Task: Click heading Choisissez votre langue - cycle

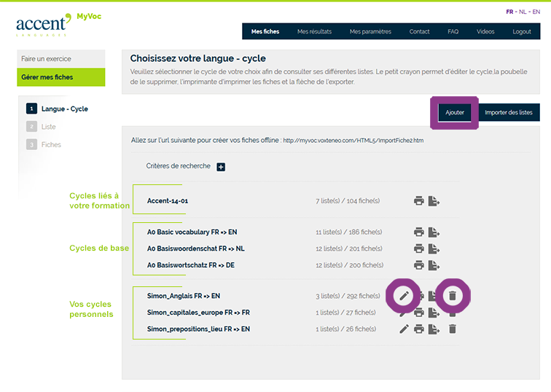Action: (198, 58)
